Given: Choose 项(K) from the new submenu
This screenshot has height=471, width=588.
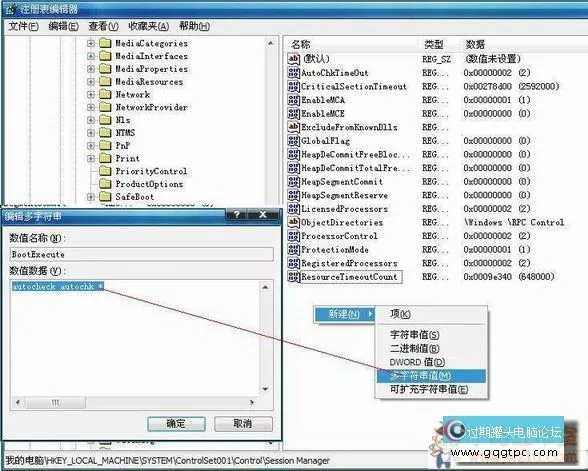Looking at the screenshot, I should [x=431, y=314].
